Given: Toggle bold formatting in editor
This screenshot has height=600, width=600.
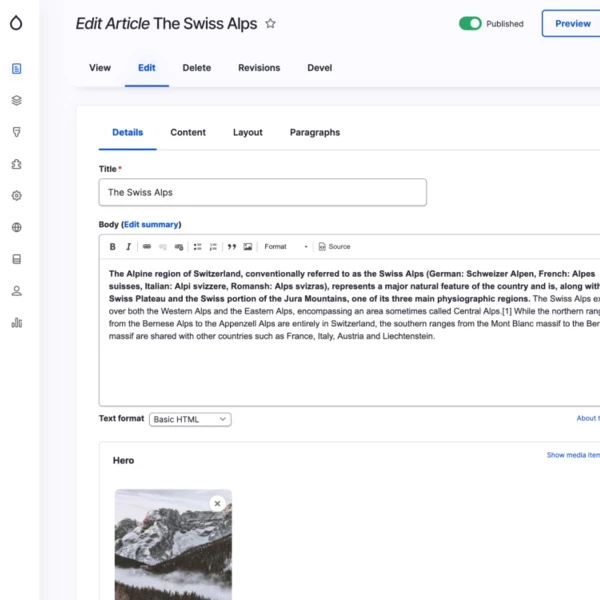Looking at the screenshot, I should pyautogui.click(x=112, y=247).
